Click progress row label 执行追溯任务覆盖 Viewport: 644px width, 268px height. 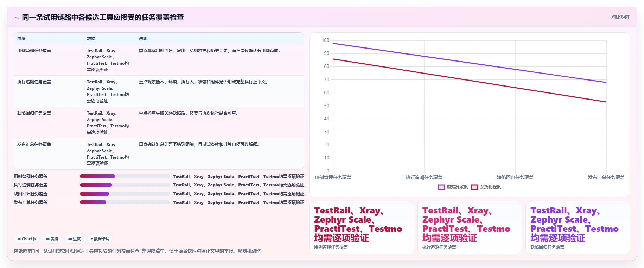point(31,185)
